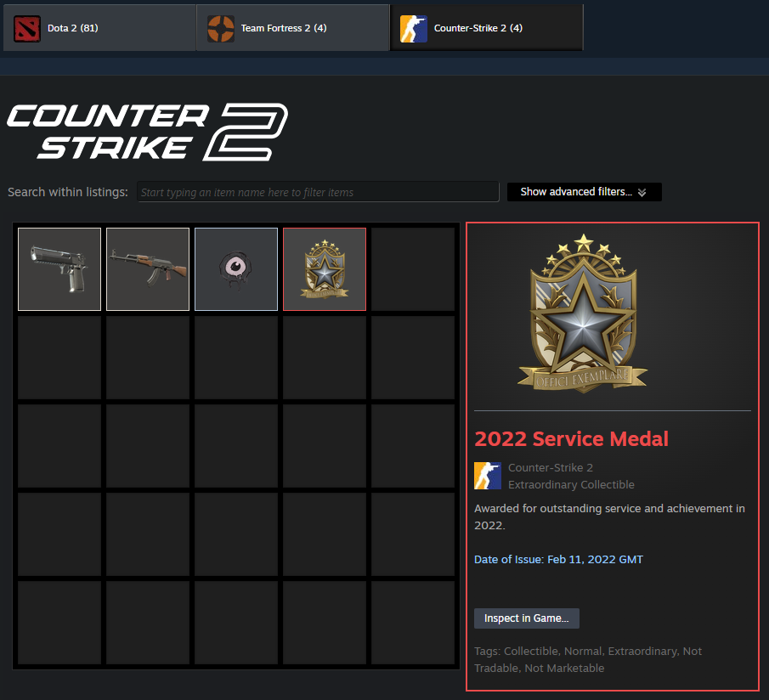
Task: Click the Team Fortress 2 icon
Action: pyautogui.click(x=220, y=28)
